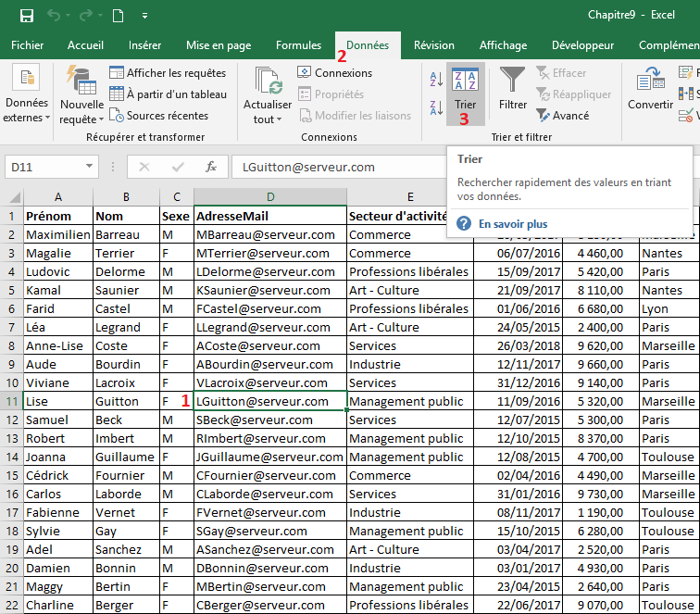The width and height of the screenshot is (700, 614).
Task: Expand the Données externes dropdown
Action: click(x=26, y=118)
